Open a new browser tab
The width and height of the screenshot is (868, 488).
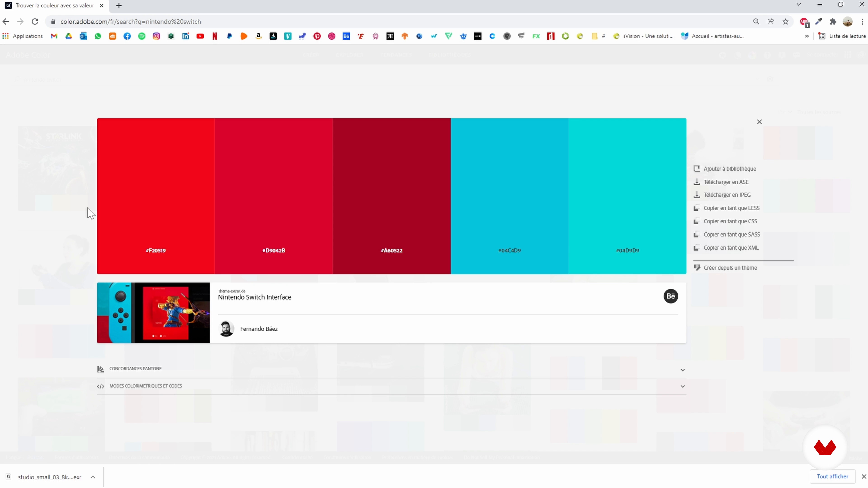coord(119,6)
